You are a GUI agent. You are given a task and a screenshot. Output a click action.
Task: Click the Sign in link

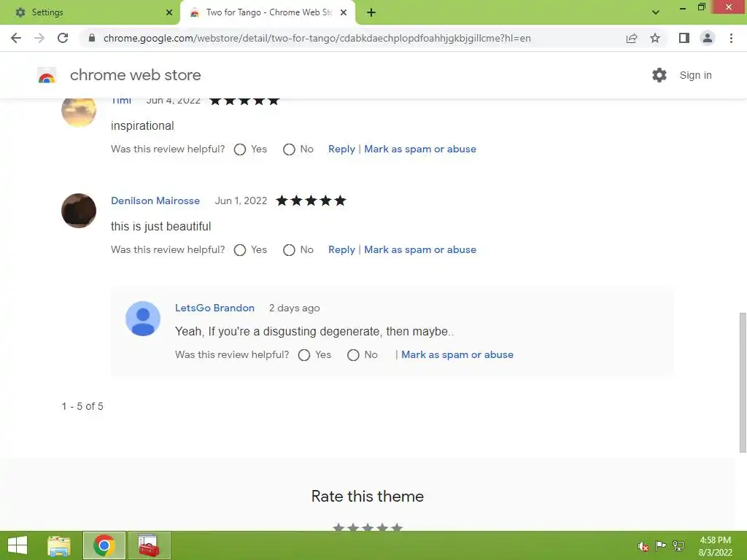point(695,75)
